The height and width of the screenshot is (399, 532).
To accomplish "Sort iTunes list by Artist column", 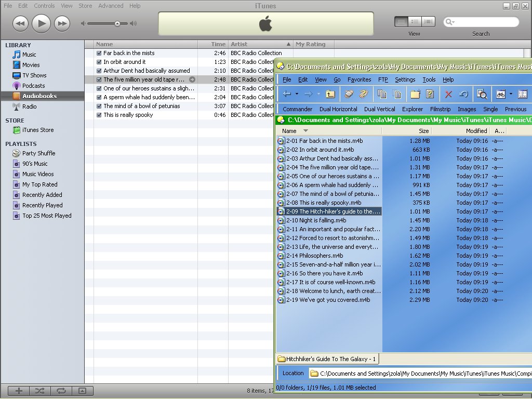I will tap(261, 44).
